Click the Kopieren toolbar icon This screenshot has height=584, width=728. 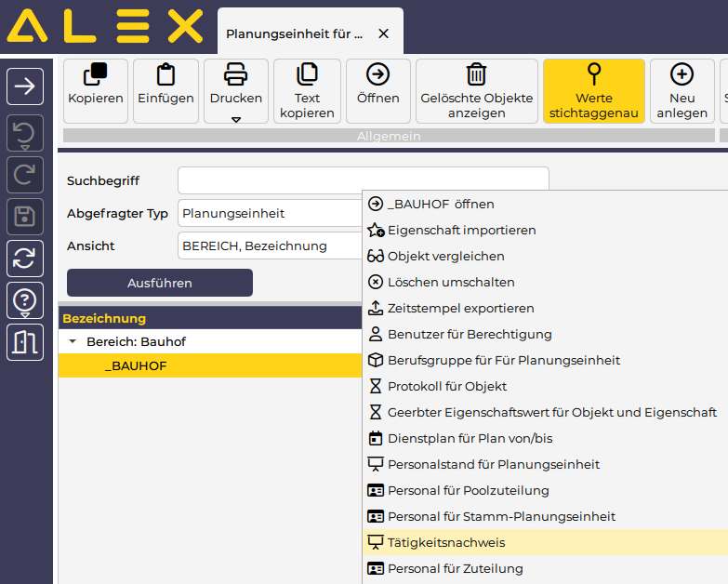tap(95, 75)
